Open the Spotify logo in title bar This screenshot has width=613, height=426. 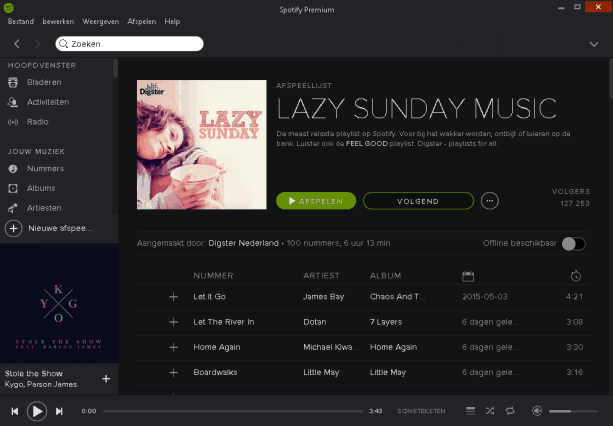[x=9, y=8]
